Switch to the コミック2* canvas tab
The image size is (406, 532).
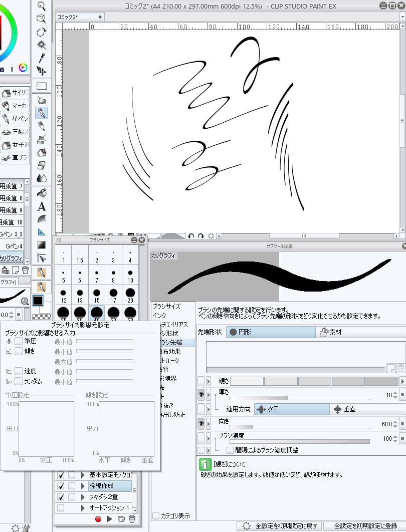[80, 17]
